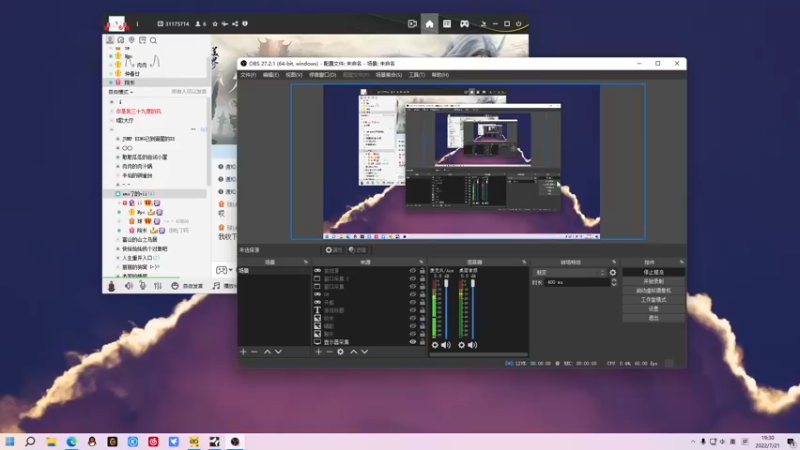Remove the selected scene with minus button

(254, 352)
